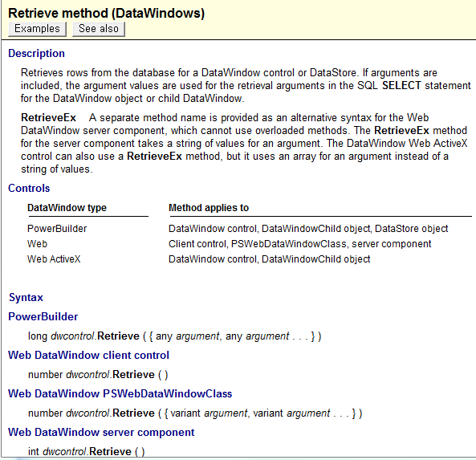Select the 'Retrieve method (DataWindows)' title
This screenshot has width=476, height=460.
click(x=106, y=13)
